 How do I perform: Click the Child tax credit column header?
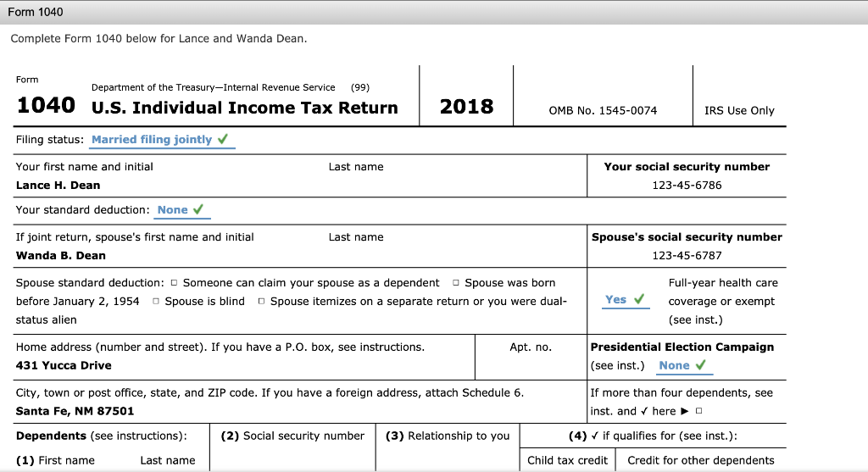567,460
